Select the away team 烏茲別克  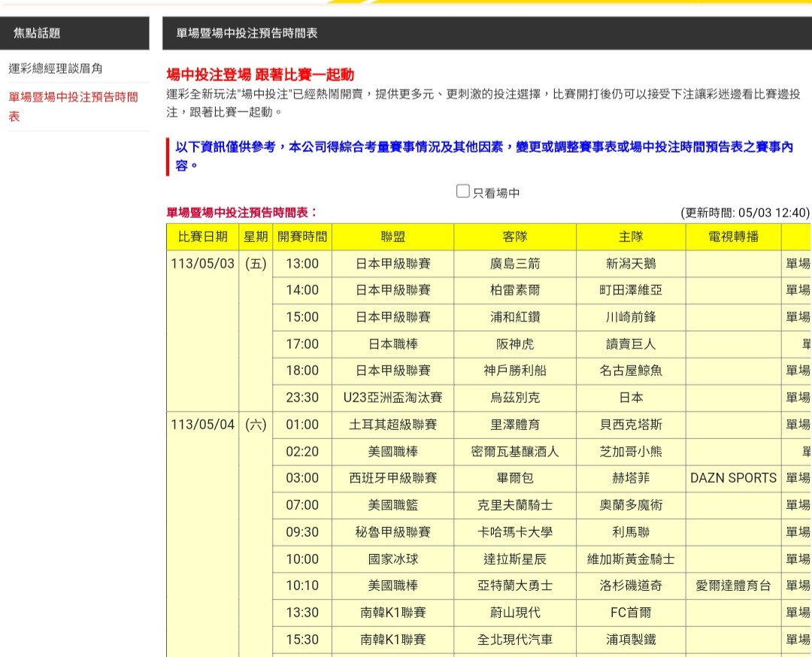[515, 398]
